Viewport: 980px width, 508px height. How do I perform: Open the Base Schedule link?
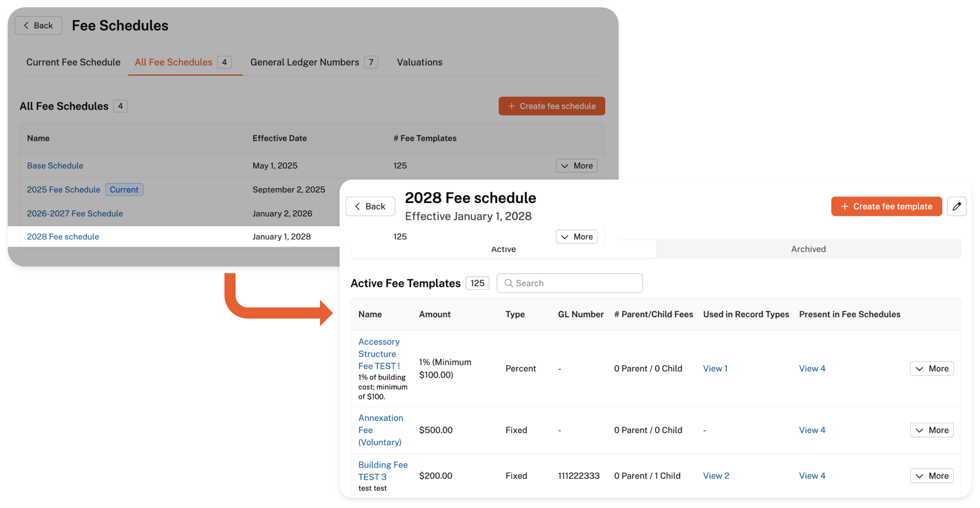pyautogui.click(x=55, y=166)
